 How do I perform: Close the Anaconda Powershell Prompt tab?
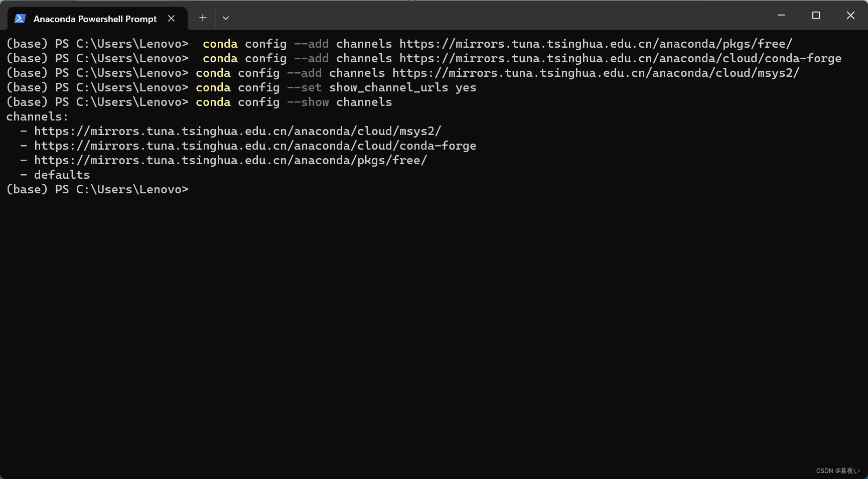coord(172,19)
